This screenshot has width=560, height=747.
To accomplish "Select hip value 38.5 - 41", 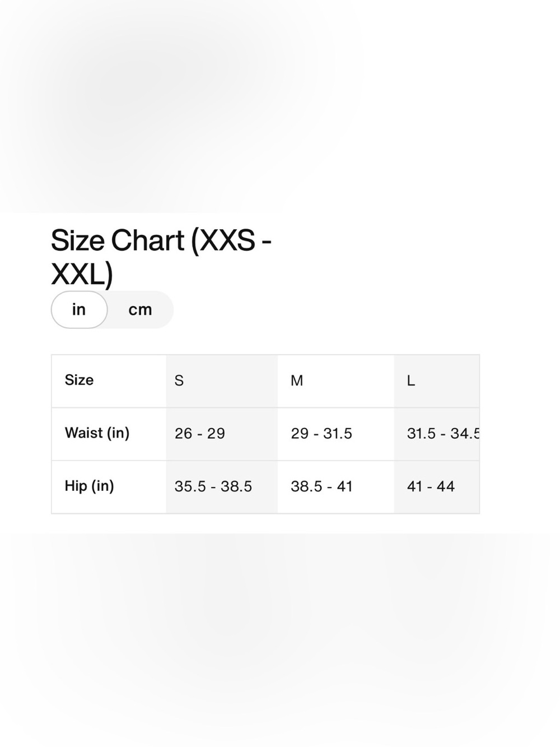I will [x=336, y=486].
